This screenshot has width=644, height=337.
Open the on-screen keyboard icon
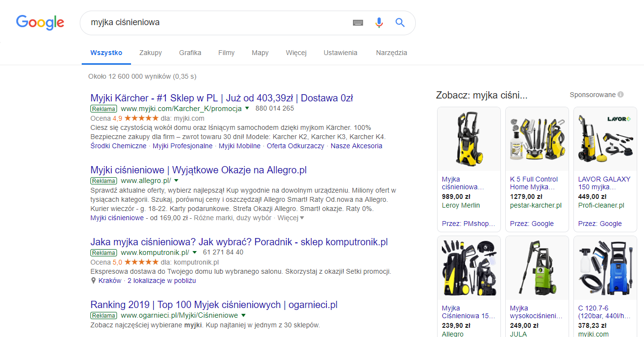[358, 23]
